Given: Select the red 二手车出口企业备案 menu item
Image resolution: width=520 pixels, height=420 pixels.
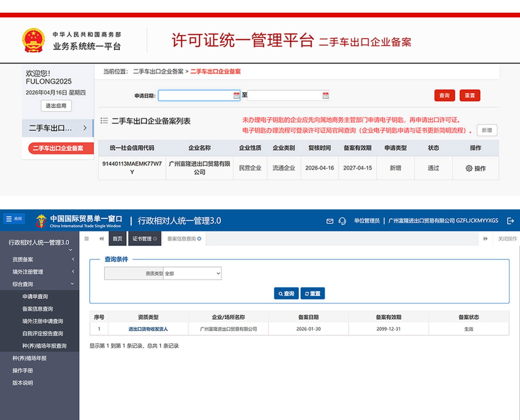Looking at the screenshot, I should click(x=60, y=148).
